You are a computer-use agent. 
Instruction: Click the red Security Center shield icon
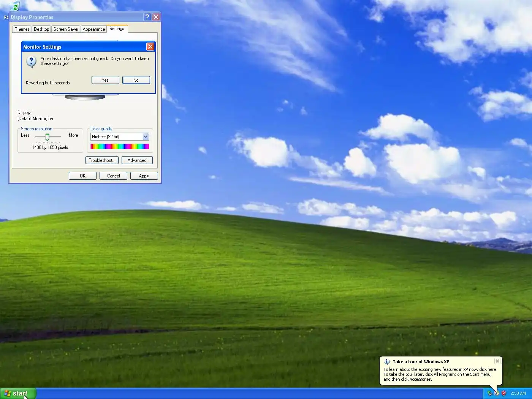tap(504, 393)
